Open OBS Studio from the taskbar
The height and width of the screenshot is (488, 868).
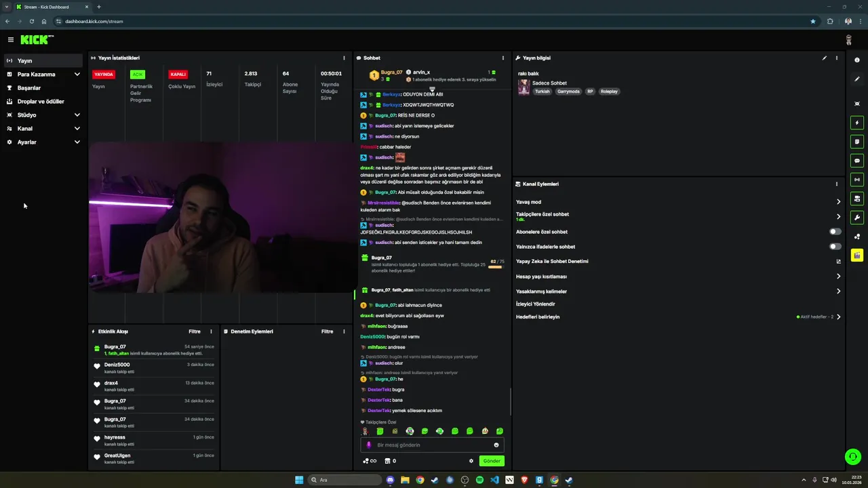(465, 480)
